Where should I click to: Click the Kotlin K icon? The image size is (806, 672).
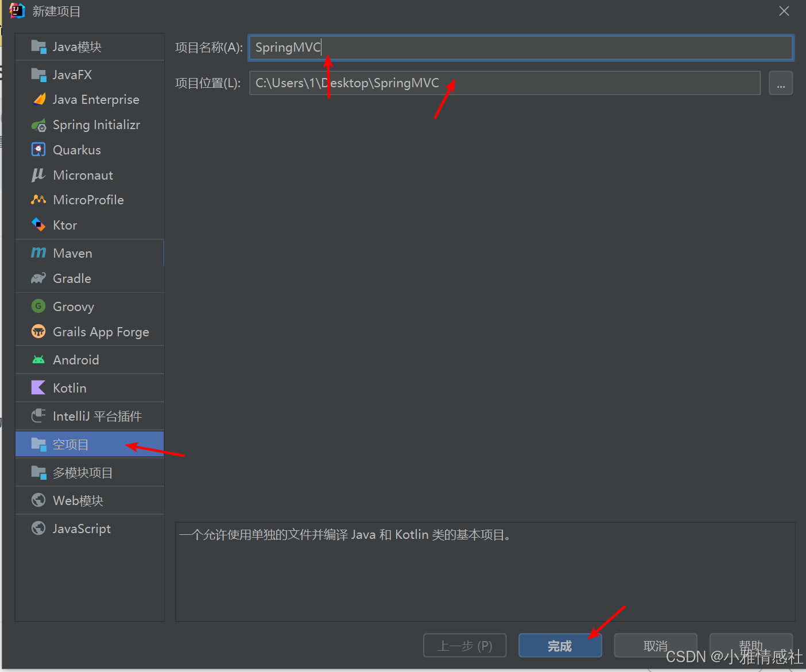click(38, 388)
